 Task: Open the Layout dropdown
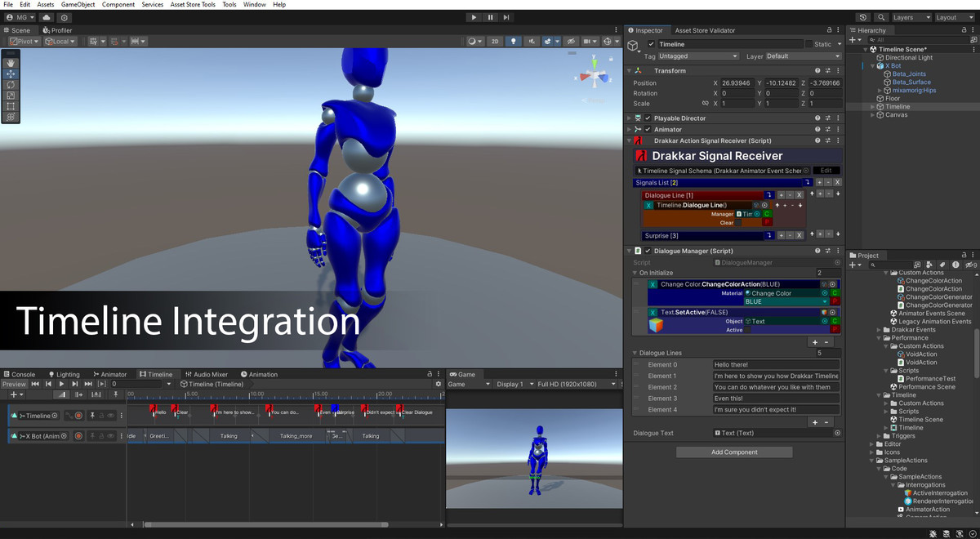(x=954, y=17)
